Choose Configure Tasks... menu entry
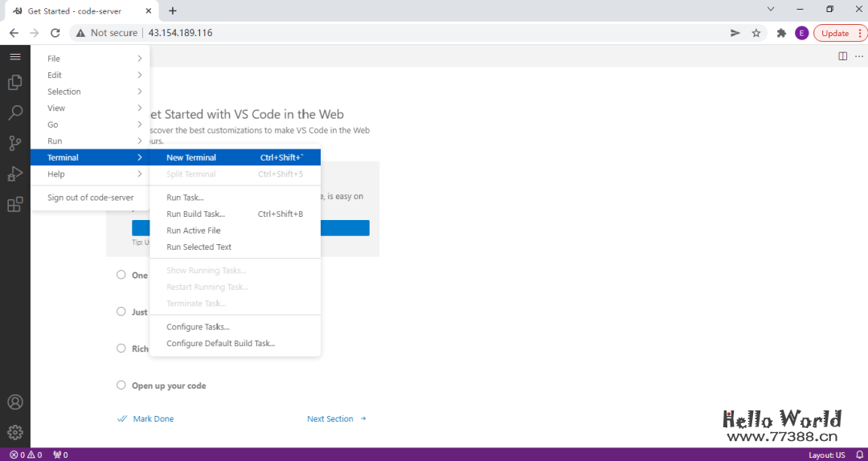The image size is (868, 461). (198, 327)
